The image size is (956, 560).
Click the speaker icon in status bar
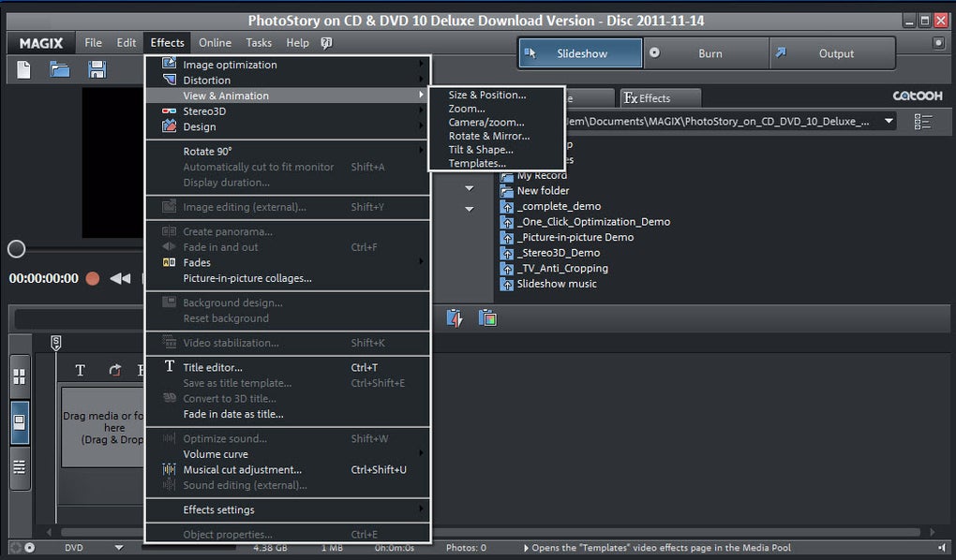pyautogui.click(x=943, y=547)
